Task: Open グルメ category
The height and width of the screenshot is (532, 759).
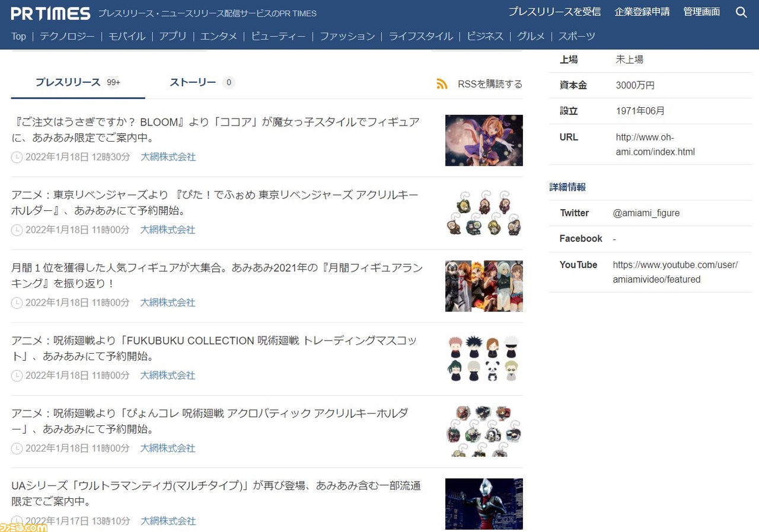Action: coord(531,36)
